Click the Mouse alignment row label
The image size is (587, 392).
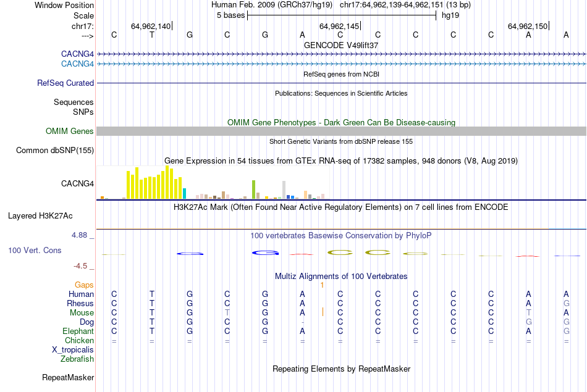[82, 313]
